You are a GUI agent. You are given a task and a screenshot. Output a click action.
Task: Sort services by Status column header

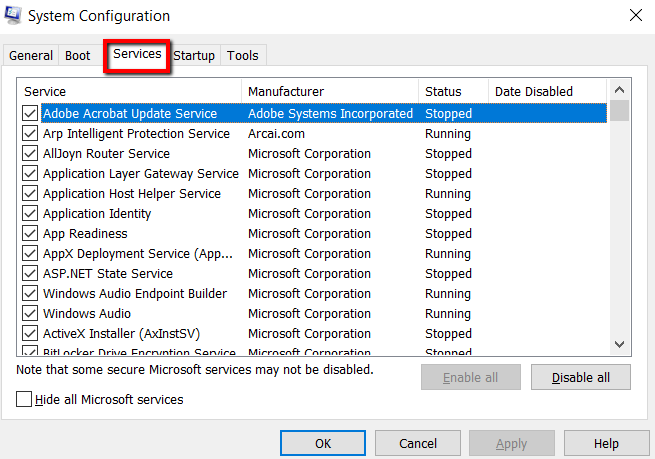coord(453,92)
